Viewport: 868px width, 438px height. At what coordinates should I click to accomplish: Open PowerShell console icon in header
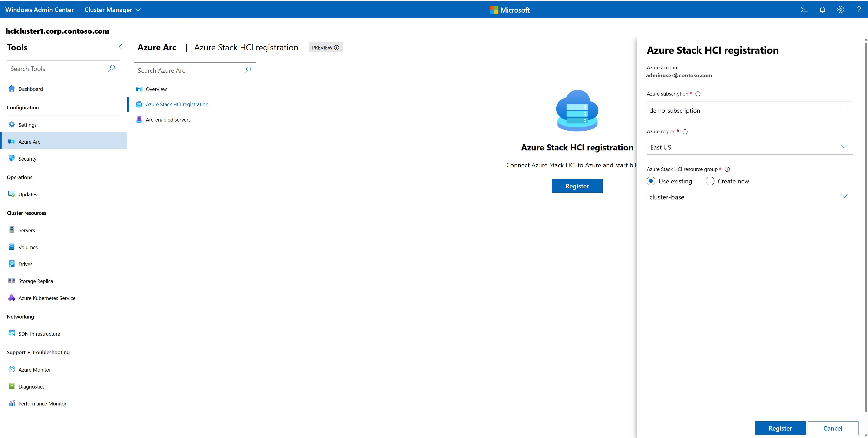tap(804, 10)
